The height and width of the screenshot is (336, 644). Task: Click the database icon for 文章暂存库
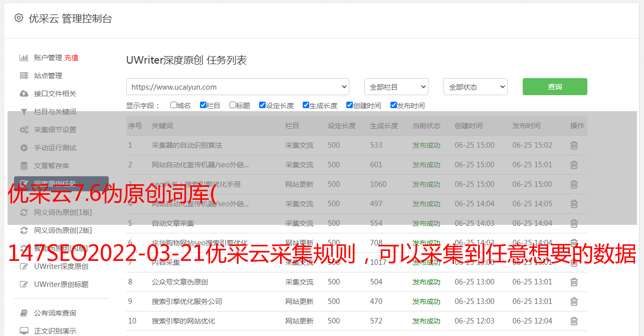[24, 166]
